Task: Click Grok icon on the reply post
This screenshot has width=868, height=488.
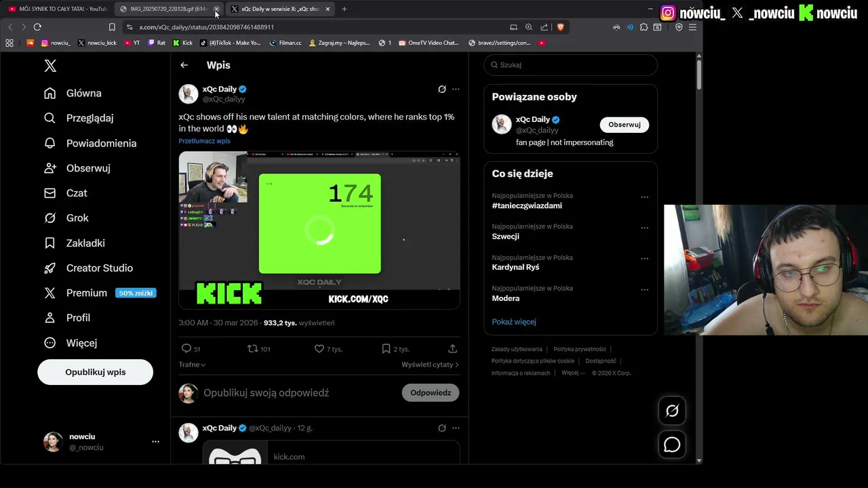Action: [x=442, y=428]
